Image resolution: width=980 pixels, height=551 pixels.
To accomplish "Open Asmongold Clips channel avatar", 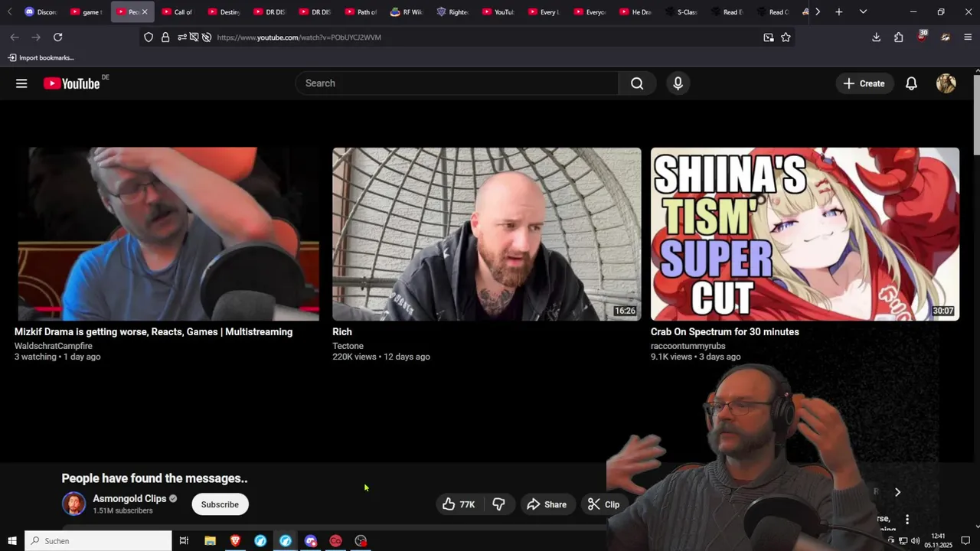I will (x=73, y=504).
